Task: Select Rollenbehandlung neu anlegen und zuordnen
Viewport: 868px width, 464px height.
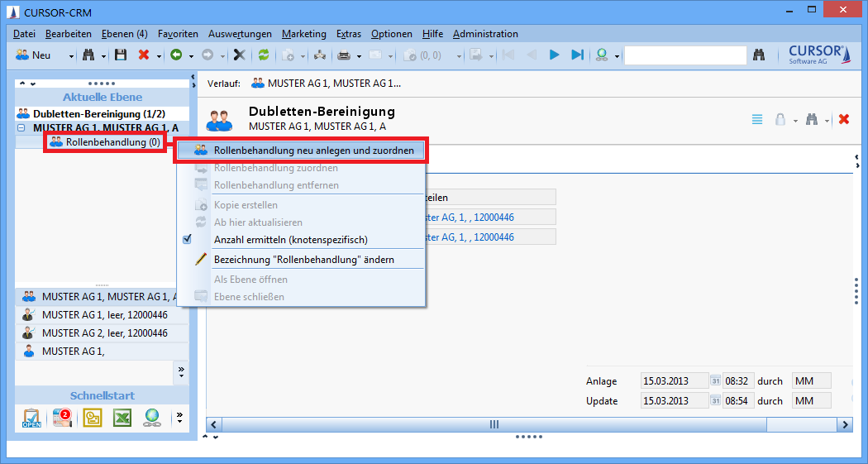Action: coord(313,151)
